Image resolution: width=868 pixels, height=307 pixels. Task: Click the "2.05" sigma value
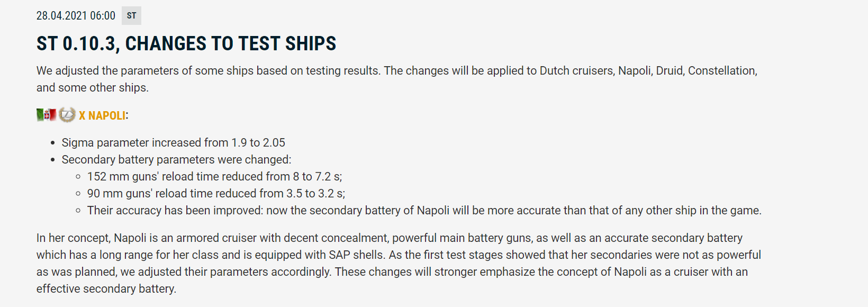click(x=274, y=142)
